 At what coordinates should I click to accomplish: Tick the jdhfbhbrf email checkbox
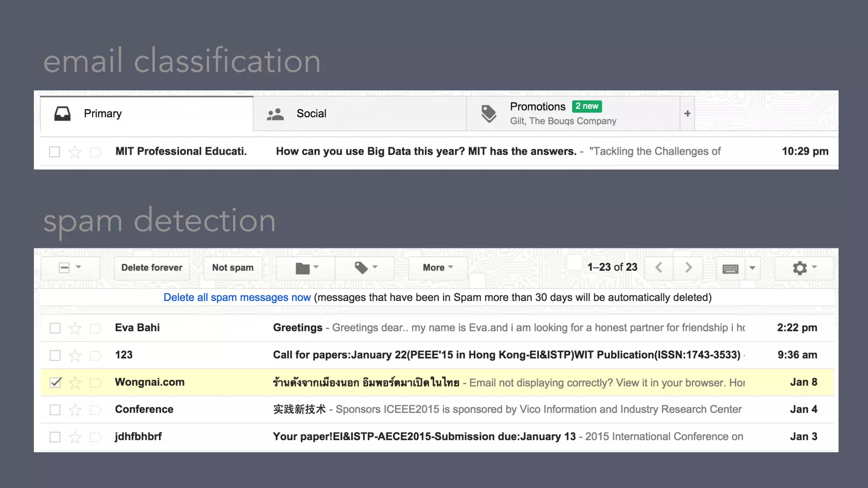pos(55,437)
